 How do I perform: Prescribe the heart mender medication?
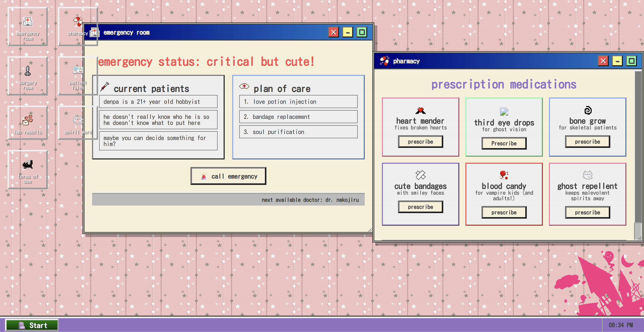tap(420, 142)
